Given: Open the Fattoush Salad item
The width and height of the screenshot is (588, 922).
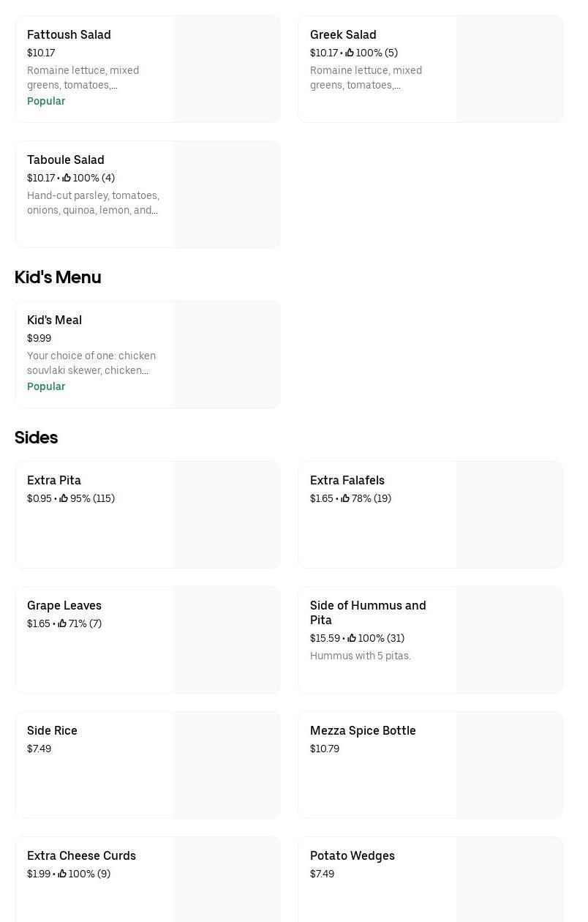Looking at the screenshot, I should (x=69, y=34).
